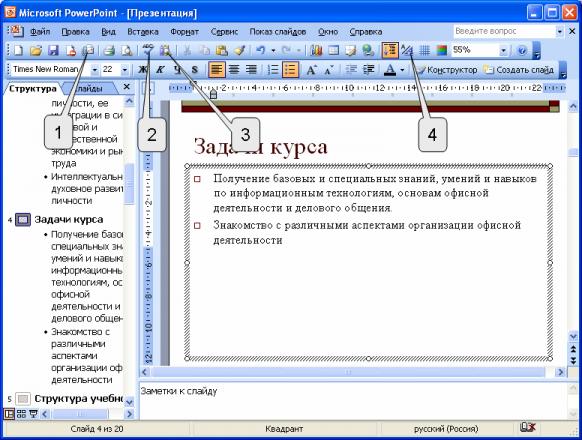Insert a chart using the chart icon
The height and width of the screenshot is (440, 582).
coord(316,50)
